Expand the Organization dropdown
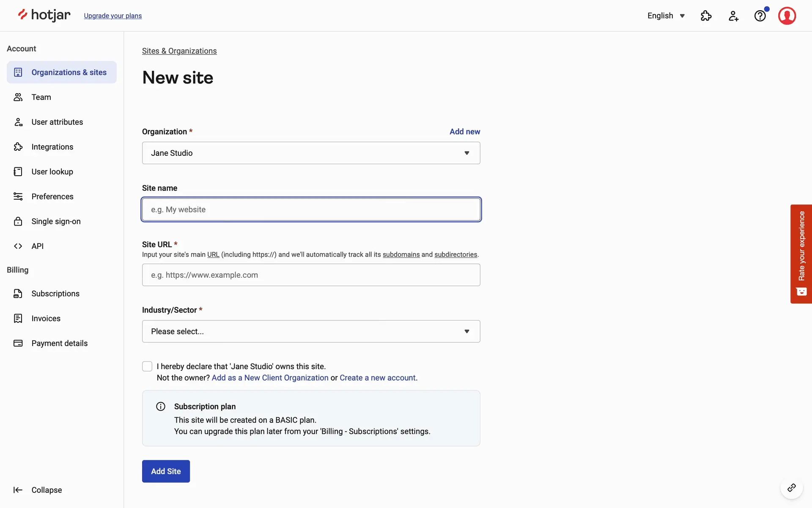 coord(311,153)
